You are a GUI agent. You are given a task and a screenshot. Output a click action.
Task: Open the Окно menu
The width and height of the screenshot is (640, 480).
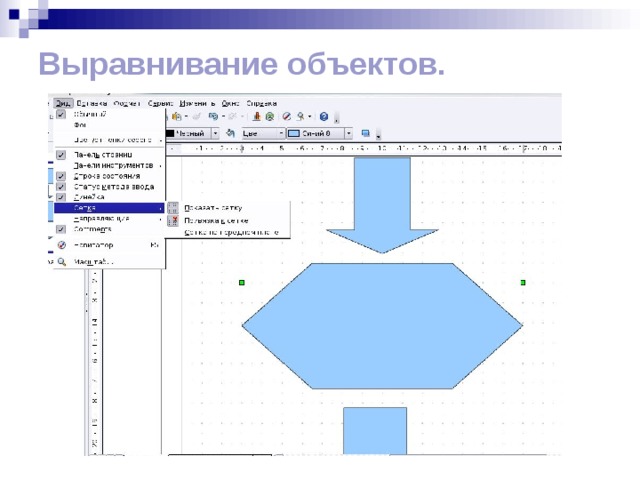pyautogui.click(x=231, y=103)
